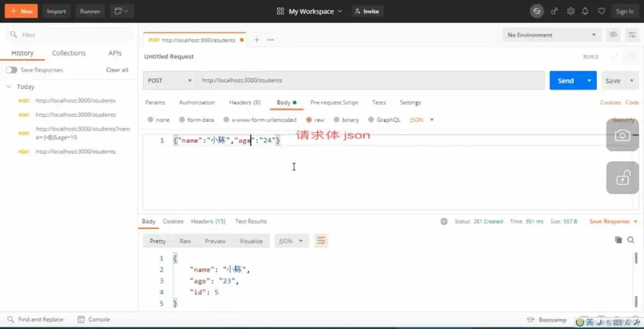Click the Clear all link
Screen dimensions: 644x329
point(117,70)
